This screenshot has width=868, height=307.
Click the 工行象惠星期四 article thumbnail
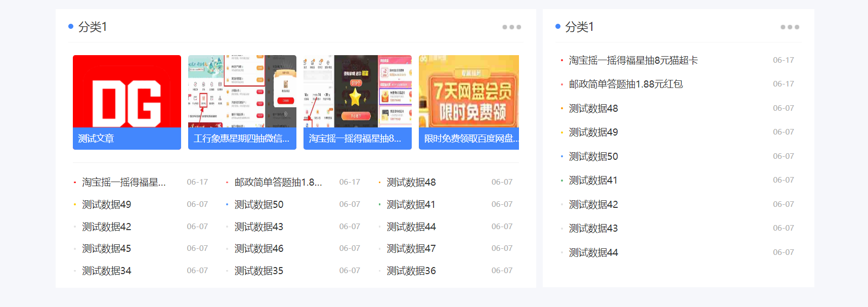pyautogui.click(x=242, y=92)
